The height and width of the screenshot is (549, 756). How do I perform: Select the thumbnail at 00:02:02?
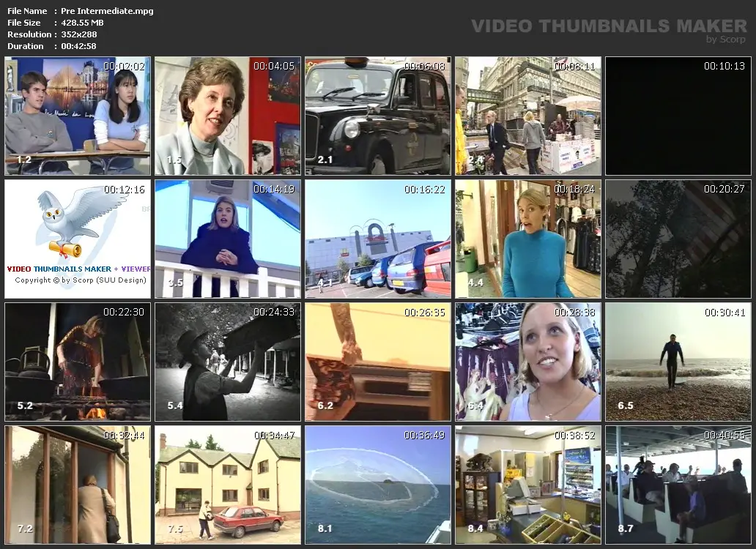click(78, 116)
